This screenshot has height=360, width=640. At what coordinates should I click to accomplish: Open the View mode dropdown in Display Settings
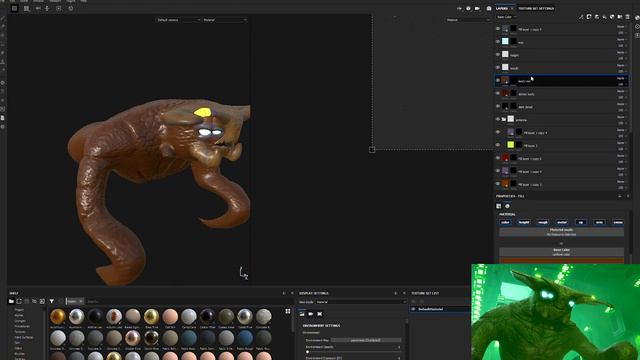(x=361, y=302)
